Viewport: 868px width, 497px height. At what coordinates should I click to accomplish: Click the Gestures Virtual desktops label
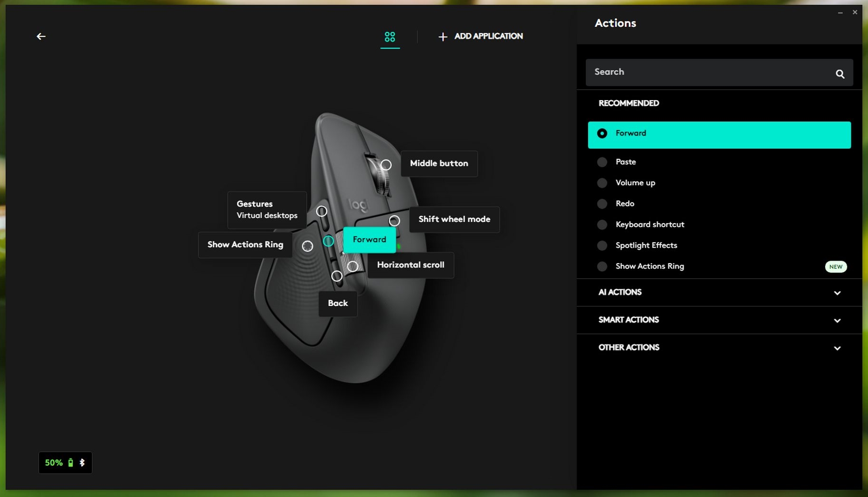[x=267, y=210]
